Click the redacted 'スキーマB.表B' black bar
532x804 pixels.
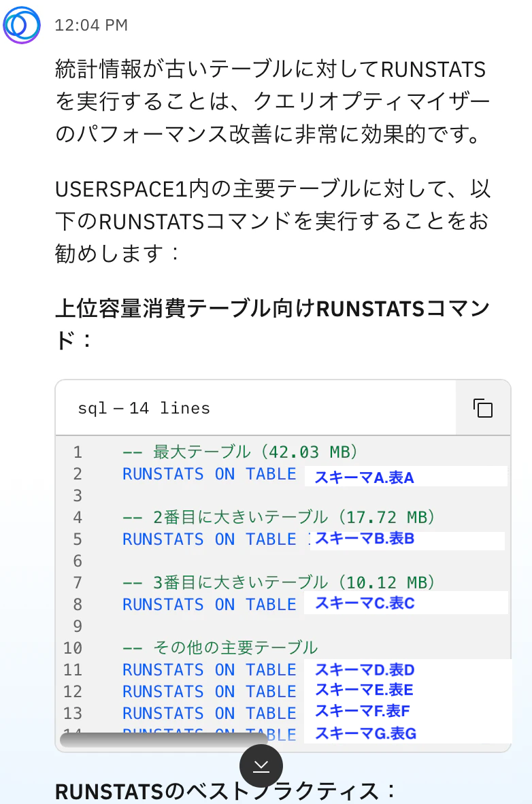tap(401, 542)
